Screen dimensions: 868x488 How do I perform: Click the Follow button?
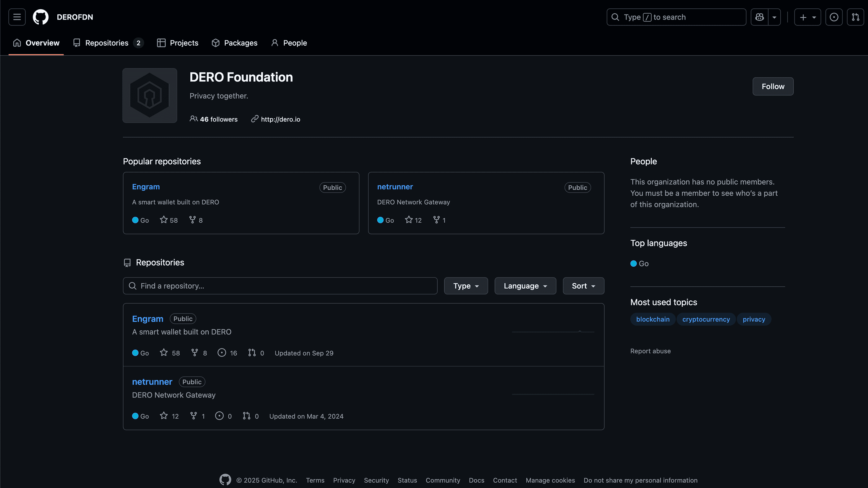(773, 86)
